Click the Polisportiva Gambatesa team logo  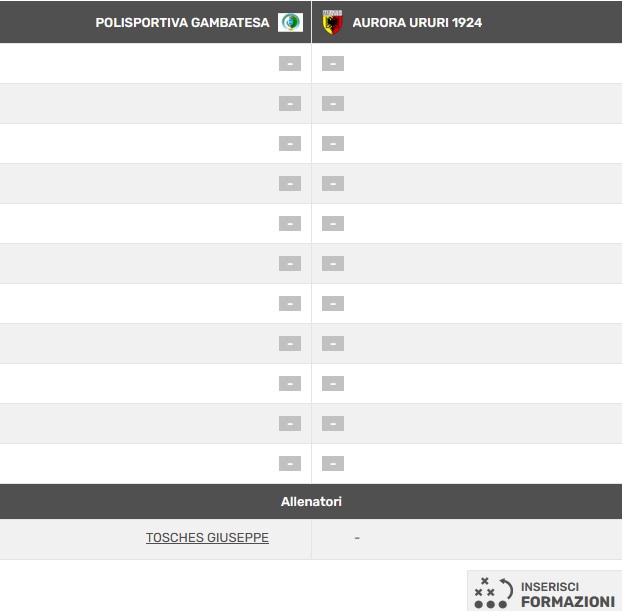290,22
